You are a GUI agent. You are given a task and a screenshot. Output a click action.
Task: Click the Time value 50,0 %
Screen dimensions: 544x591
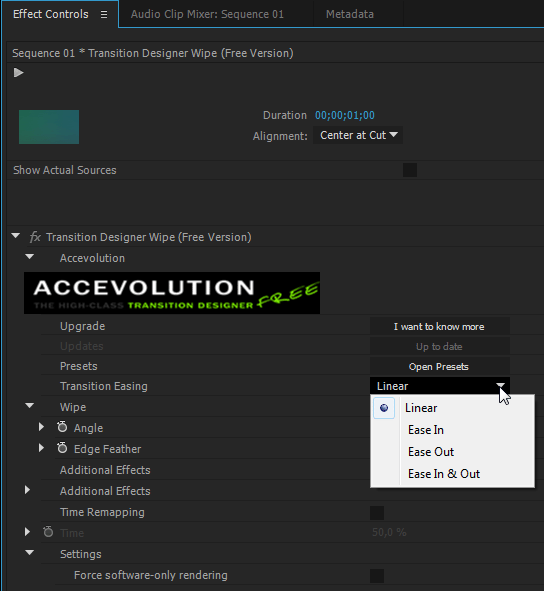coord(389,532)
